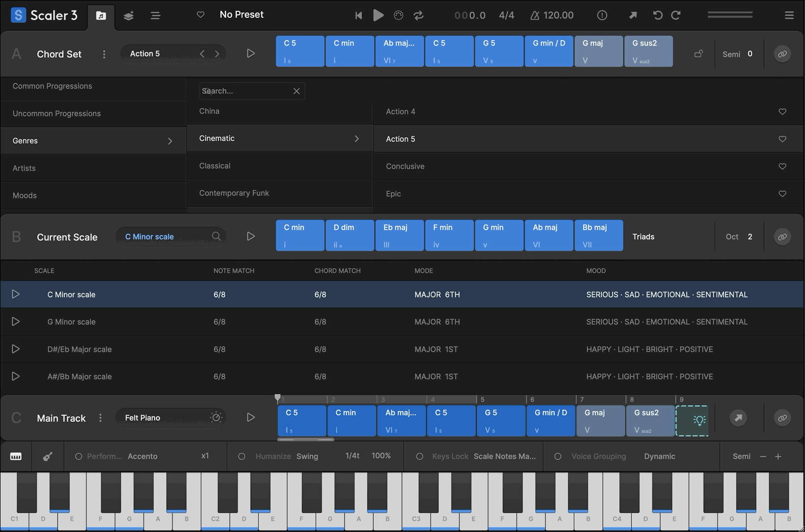Adjust the master volume slider in header
Screen dimensions: 805x532
click(x=730, y=15)
